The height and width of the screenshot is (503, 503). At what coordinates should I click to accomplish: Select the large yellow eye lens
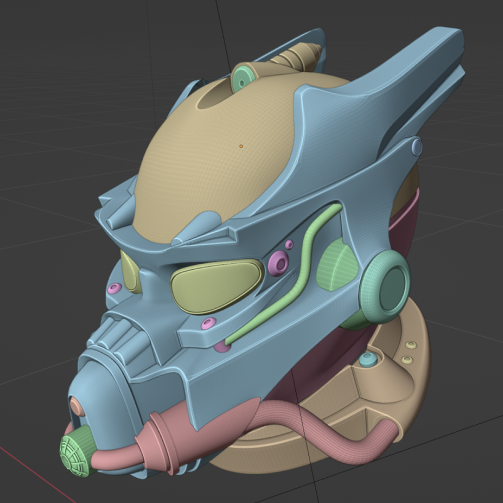pos(216,286)
